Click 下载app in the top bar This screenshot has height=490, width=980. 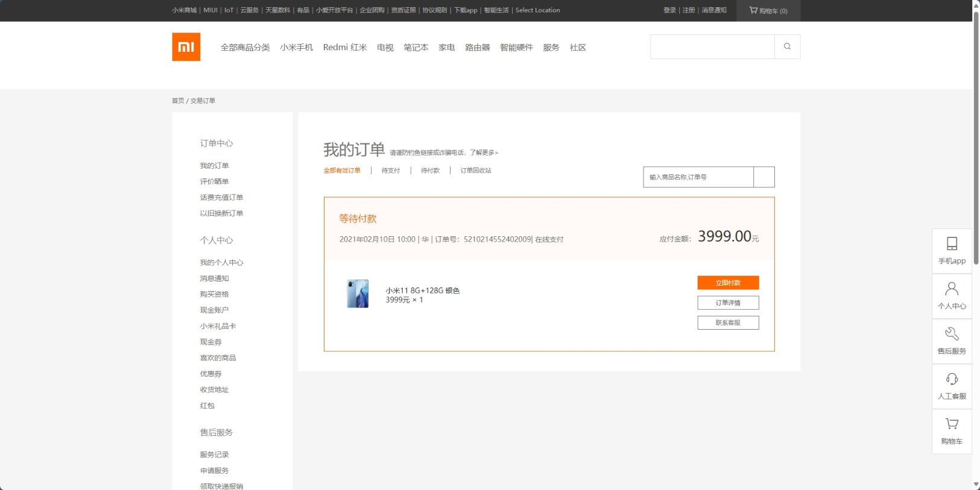466,10
